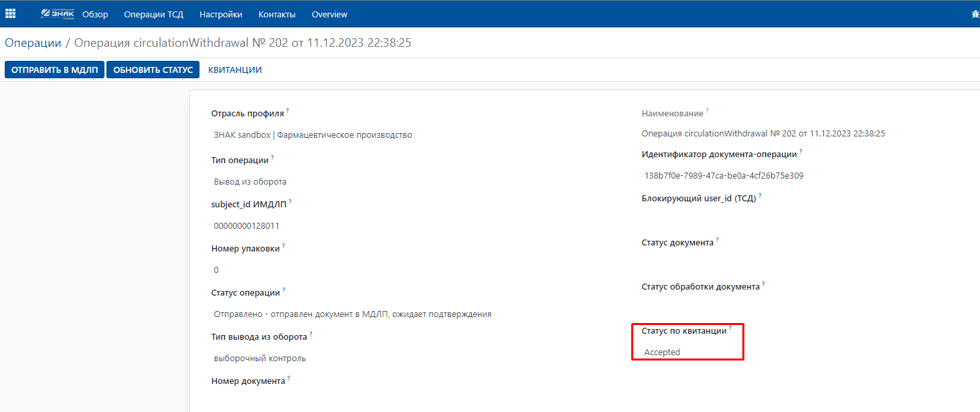Open the Контакты menu
The image size is (980, 412).
(276, 14)
